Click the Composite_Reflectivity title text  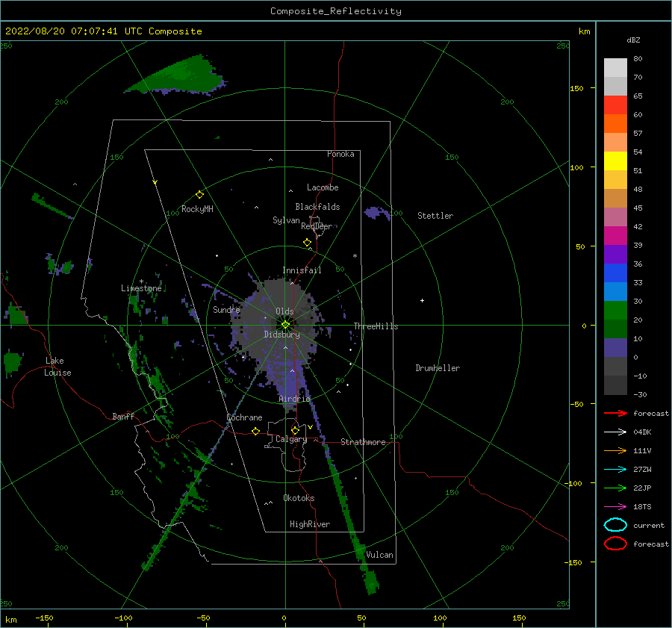(x=336, y=11)
